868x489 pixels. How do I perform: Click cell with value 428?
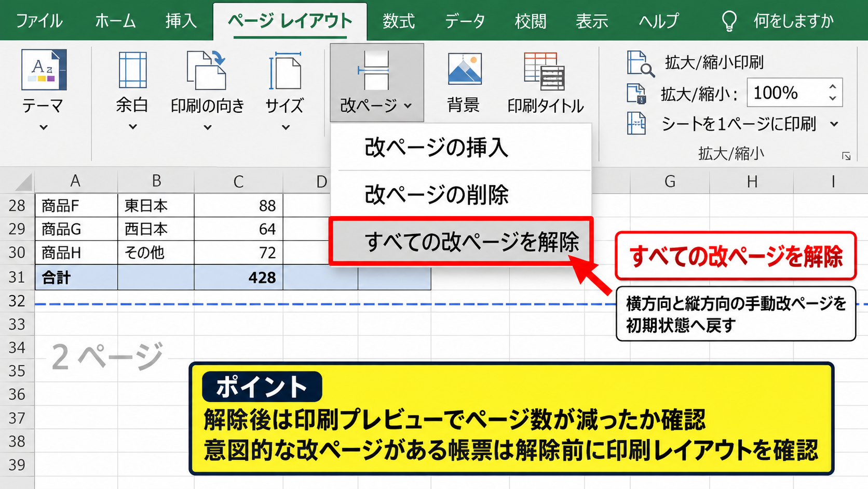pos(238,277)
